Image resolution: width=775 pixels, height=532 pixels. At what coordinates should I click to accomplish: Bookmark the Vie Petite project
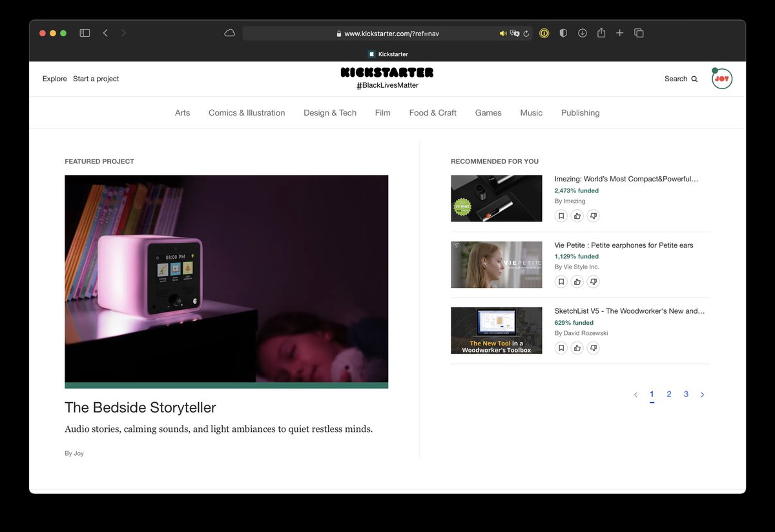tap(561, 281)
